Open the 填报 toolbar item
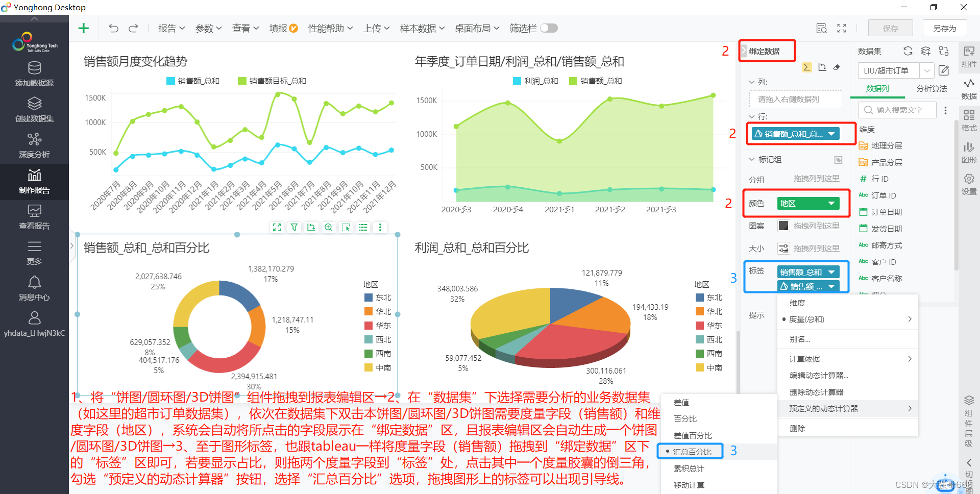 (x=283, y=28)
